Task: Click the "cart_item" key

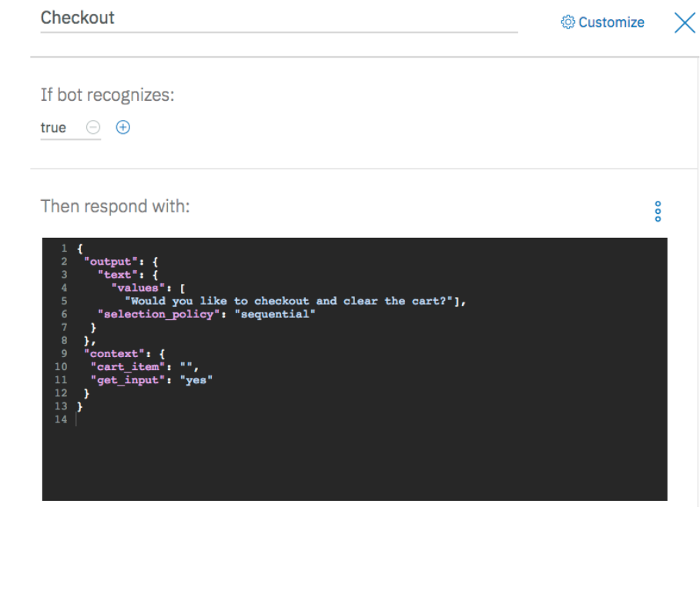Action: point(127,367)
